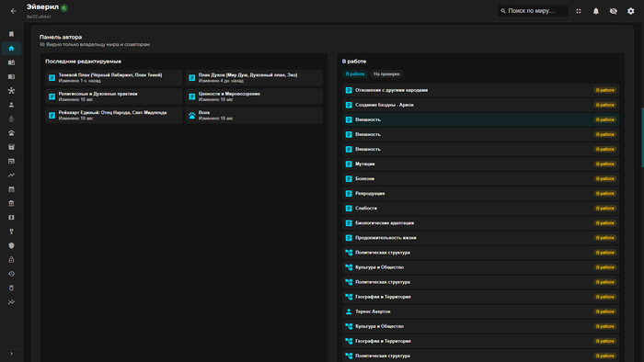
Task: Click the green badge beside Эйверил
Action: coord(64,7)
